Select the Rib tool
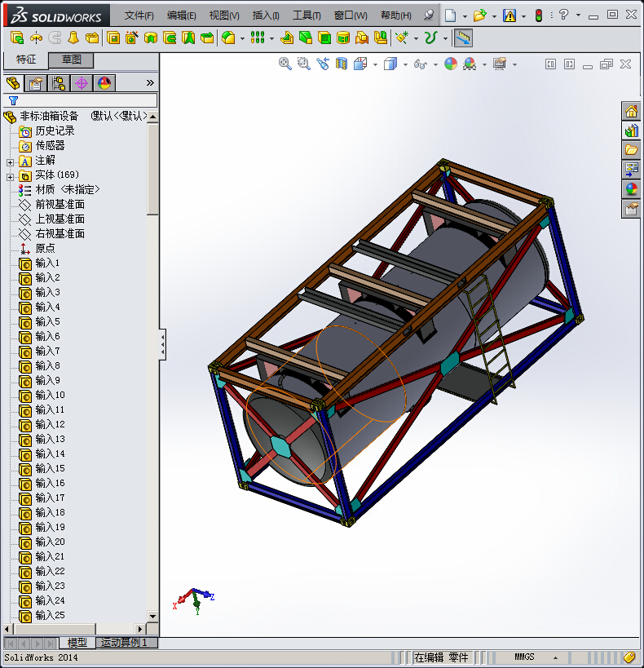This screenshot has height=668, width=644. pyautogui.click(x=287, y=38)
